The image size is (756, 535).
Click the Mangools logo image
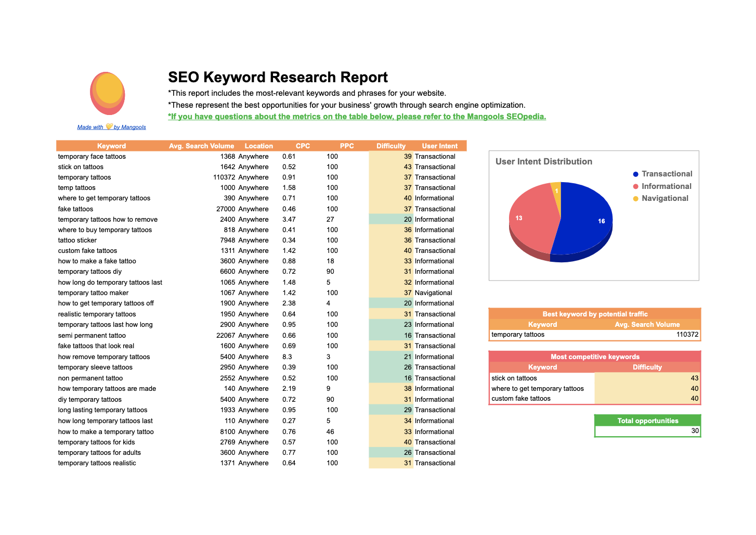108,93
